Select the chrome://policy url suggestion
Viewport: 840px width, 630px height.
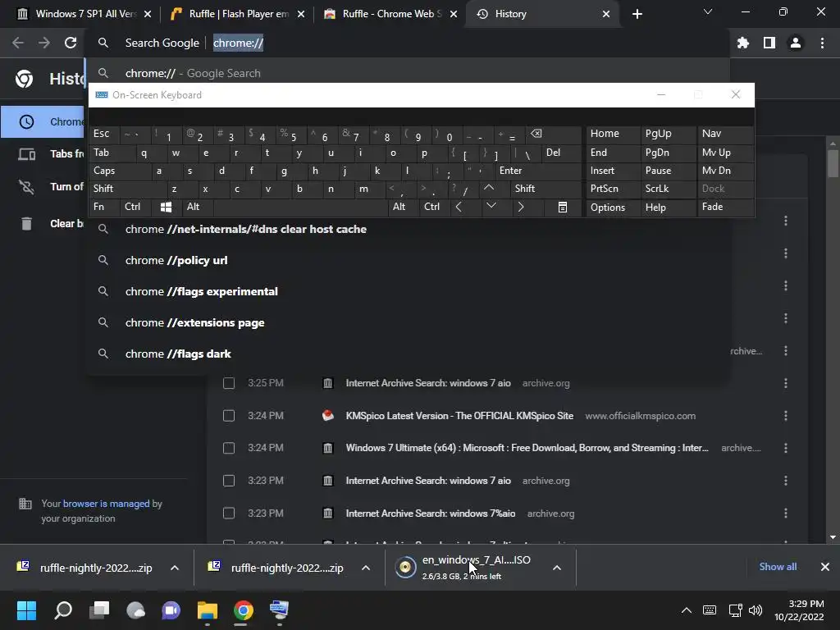point(409,260)
